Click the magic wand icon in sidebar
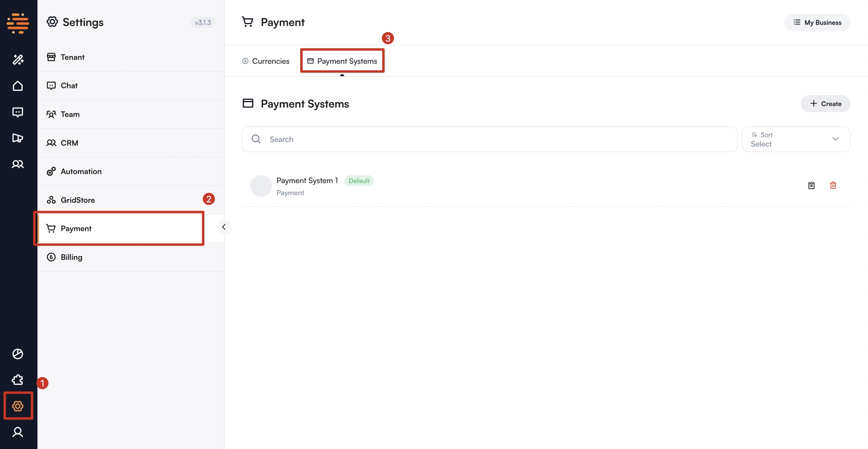Screen dimensions: 868x449 coord(18,60)
